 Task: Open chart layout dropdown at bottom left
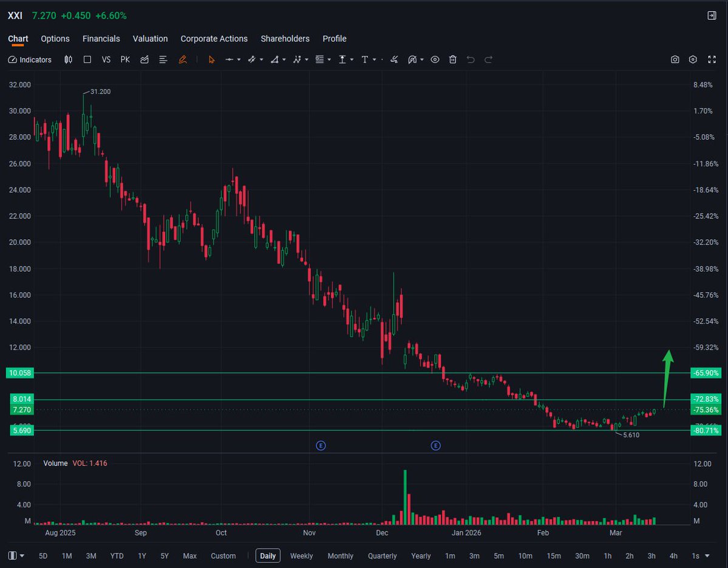pyautogui.click(x=16, y=555)
